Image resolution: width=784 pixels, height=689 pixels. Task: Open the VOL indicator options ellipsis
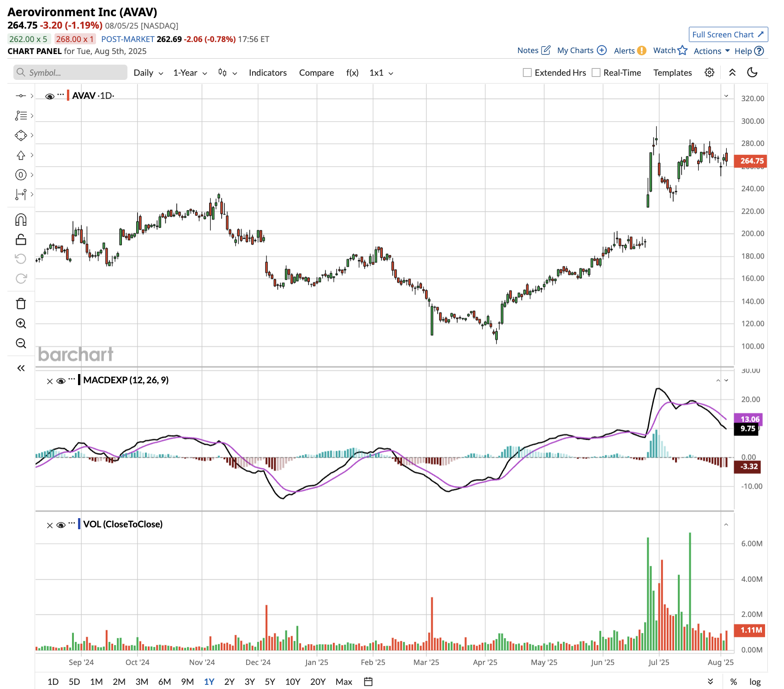[72, 523]
